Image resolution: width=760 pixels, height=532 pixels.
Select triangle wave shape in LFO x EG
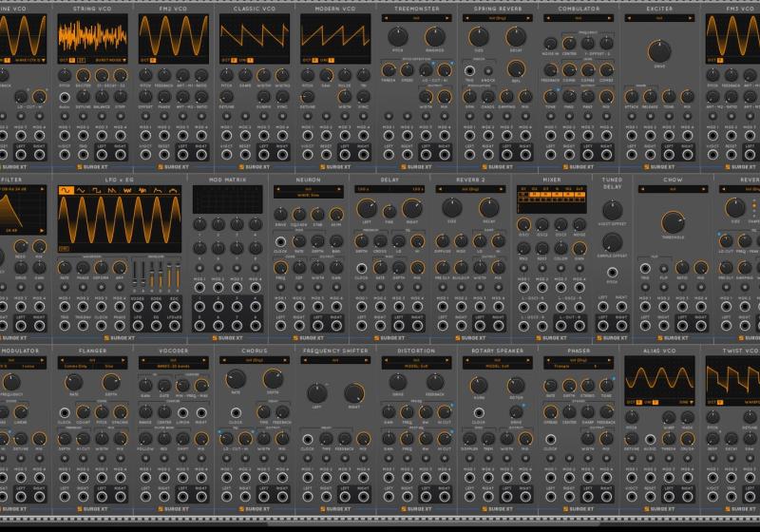click(x=81, y=190)
